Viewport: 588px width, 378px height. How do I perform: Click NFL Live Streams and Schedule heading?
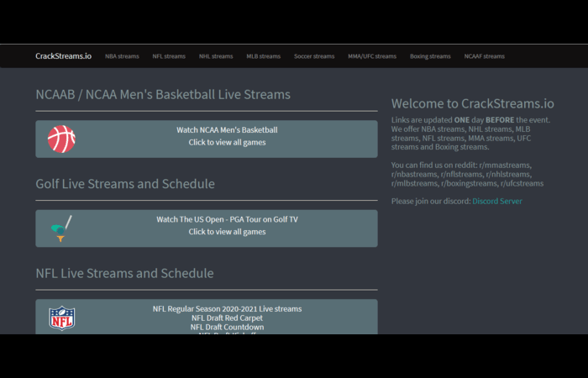pos(124,273)
